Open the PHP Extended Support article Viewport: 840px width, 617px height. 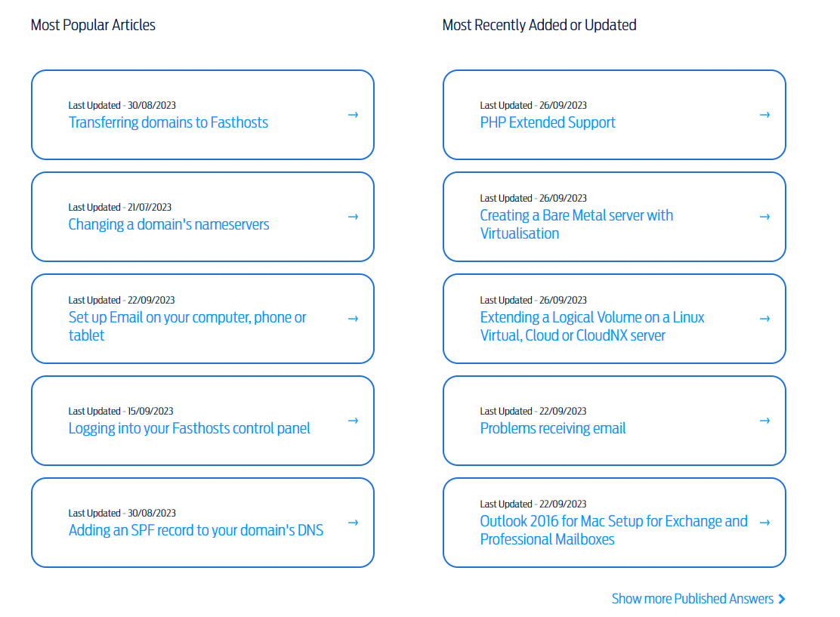(x=548, y=122)
